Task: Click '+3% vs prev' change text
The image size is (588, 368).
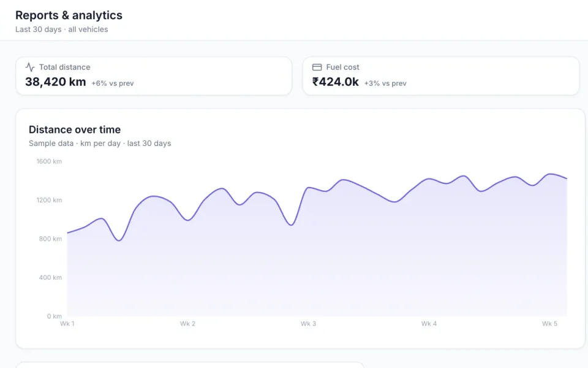Action: coord(385,83)
